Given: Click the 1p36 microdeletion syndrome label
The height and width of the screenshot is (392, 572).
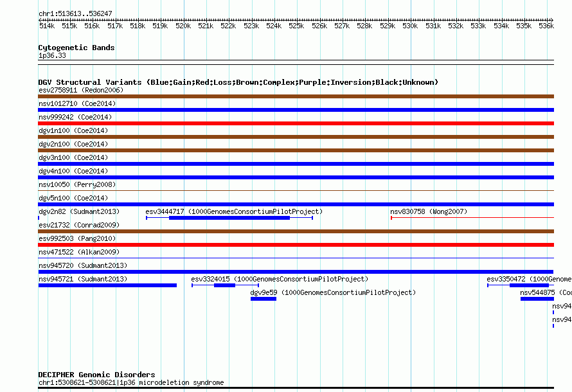Looking at the screenshot, I should point(131,382).
